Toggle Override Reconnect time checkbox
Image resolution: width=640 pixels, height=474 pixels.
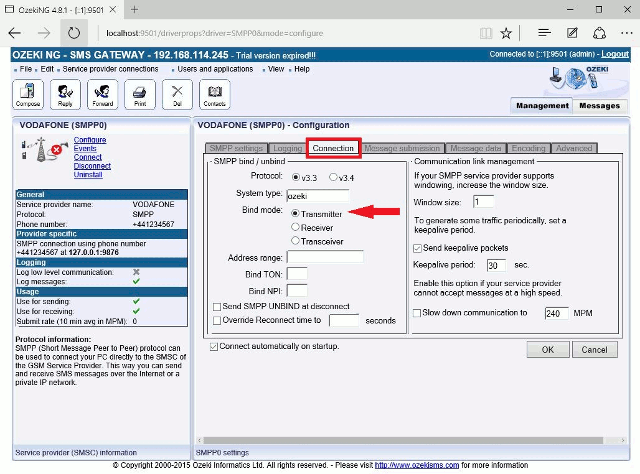[217, 320]
